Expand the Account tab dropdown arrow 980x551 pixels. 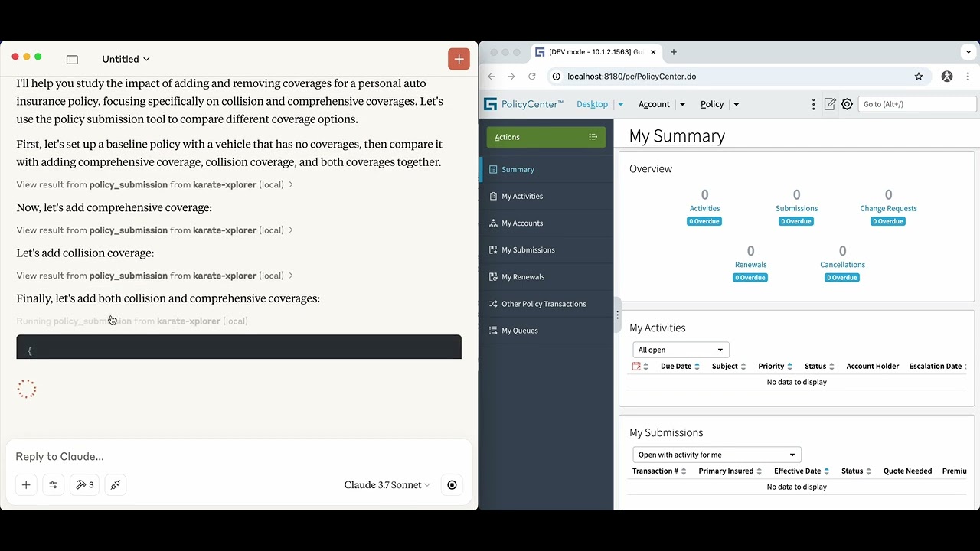[x=682, y=104]
